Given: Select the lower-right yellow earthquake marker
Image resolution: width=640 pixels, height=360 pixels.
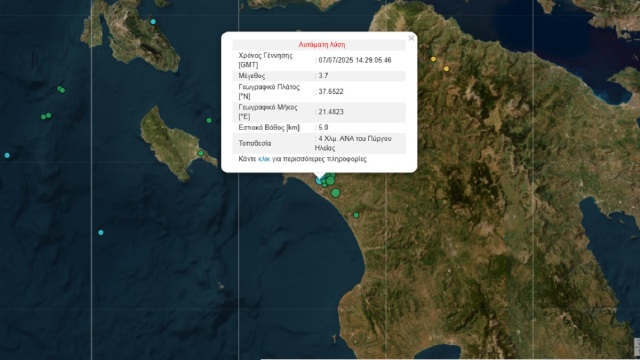Looking at the screenshot, I should [x=447, y=69].
